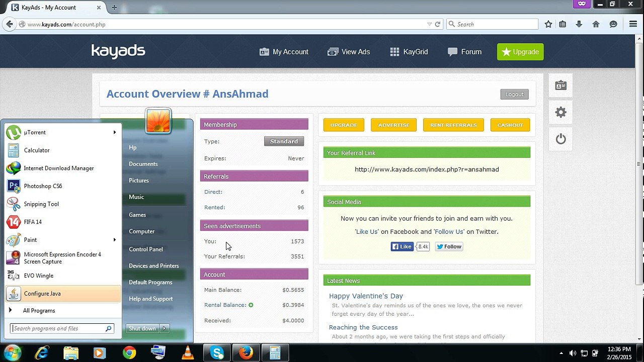644x362 pixels.
Task: Expand the Paint jump list arrow
Action: pos(114,240)
